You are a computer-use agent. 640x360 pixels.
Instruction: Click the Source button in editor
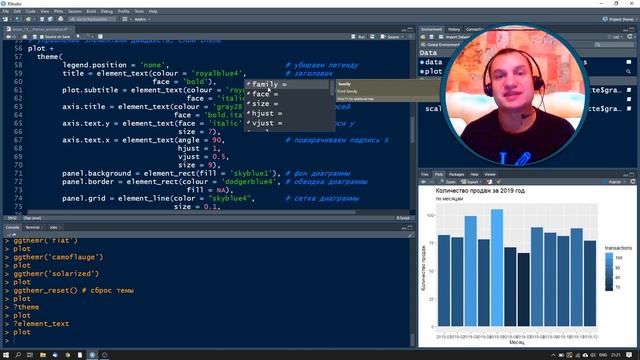click(390, 37)
